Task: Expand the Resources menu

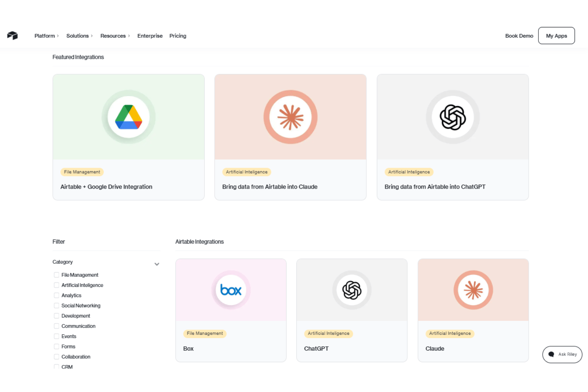Action: coord(115,36)
